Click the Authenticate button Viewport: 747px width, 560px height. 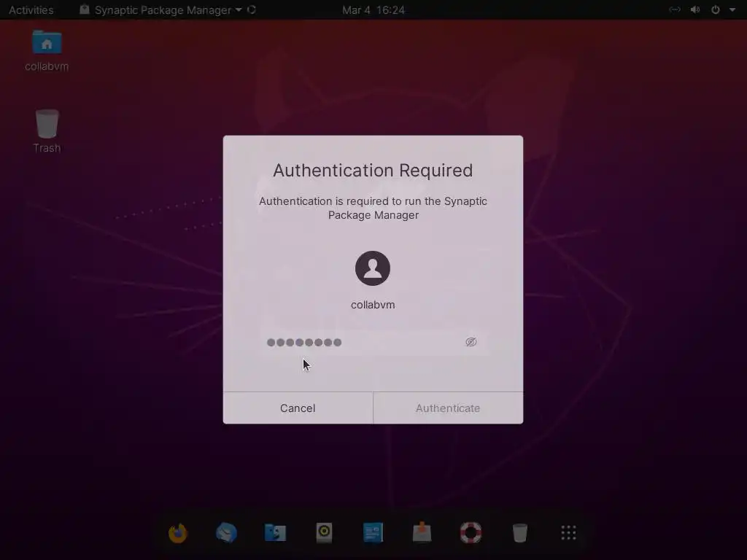click(448, 408)
